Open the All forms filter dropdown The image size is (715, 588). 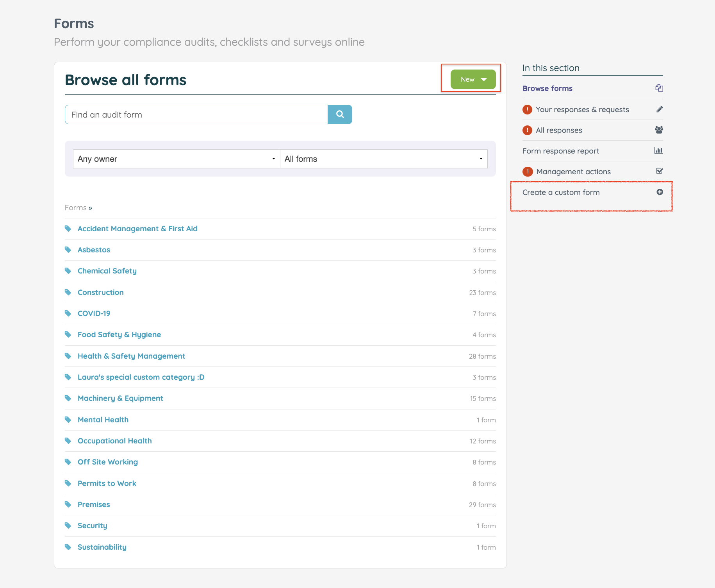coord(383,159)
